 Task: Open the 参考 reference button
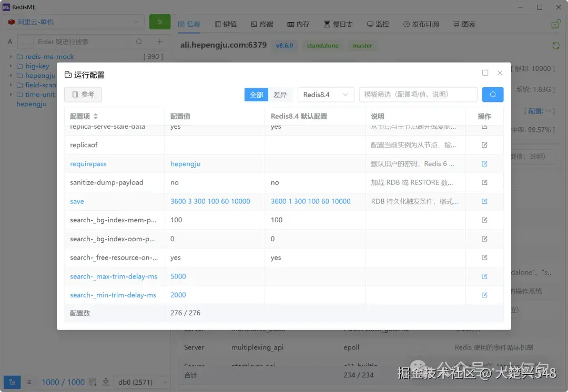click(x=83, y=95)
